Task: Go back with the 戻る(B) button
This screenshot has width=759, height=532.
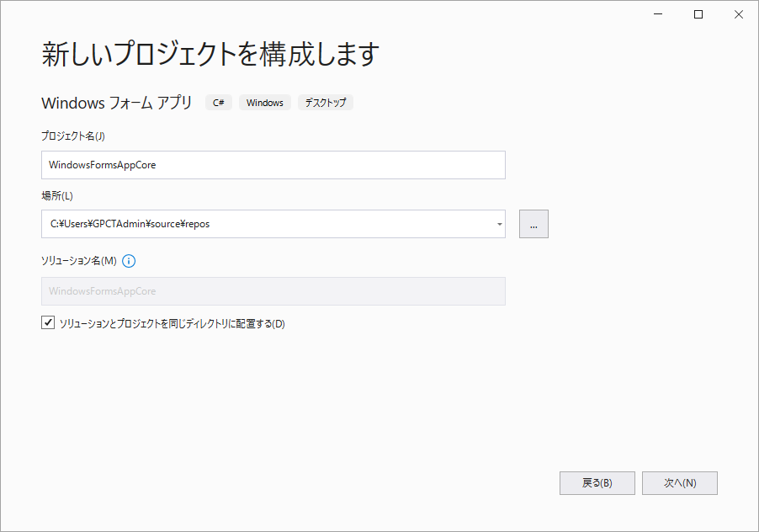Action: [597, 483]
